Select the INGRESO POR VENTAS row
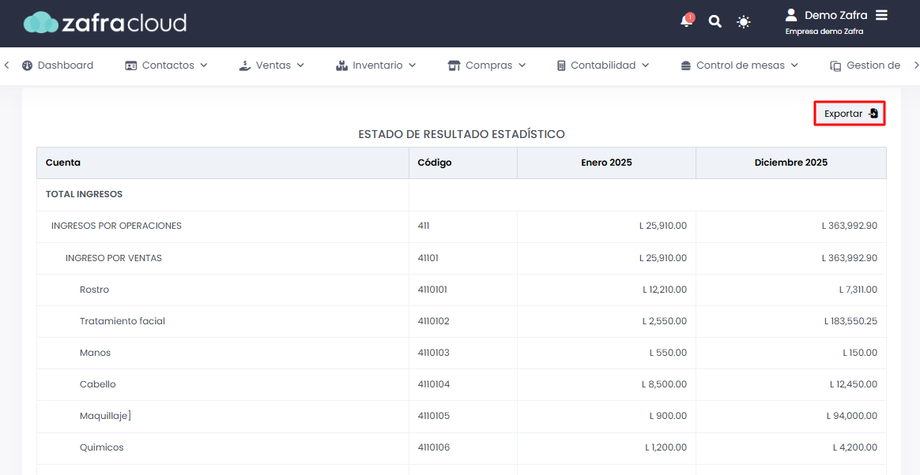 [461, 258]
